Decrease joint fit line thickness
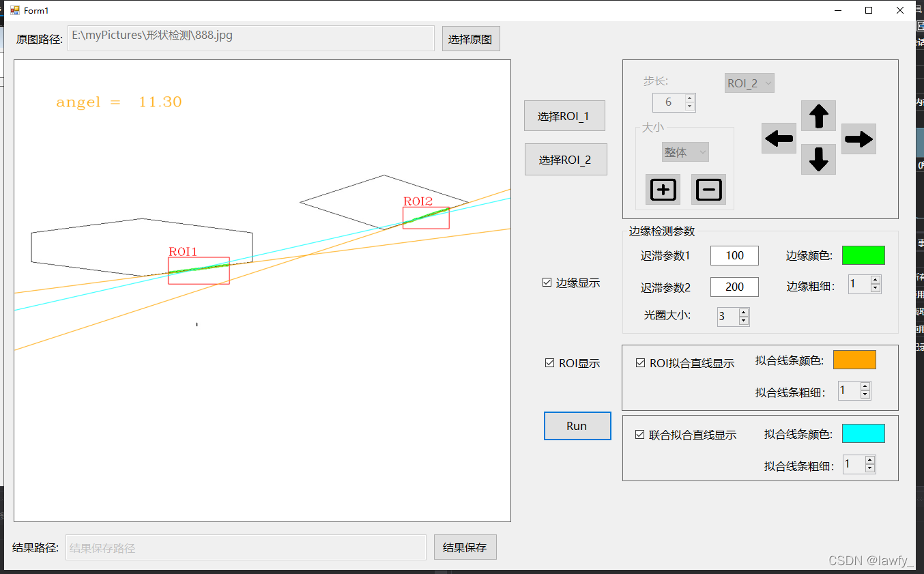 point(870,468)
